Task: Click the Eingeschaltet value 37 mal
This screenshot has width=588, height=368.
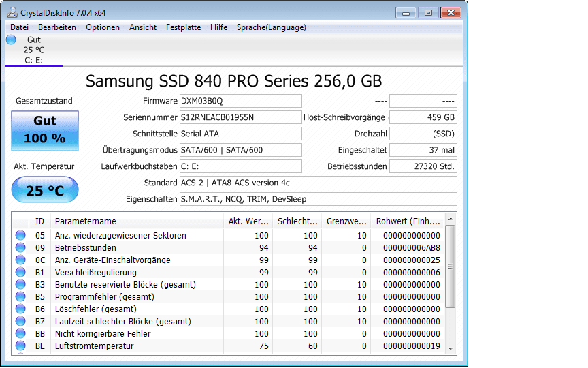Action: point(423,150)
